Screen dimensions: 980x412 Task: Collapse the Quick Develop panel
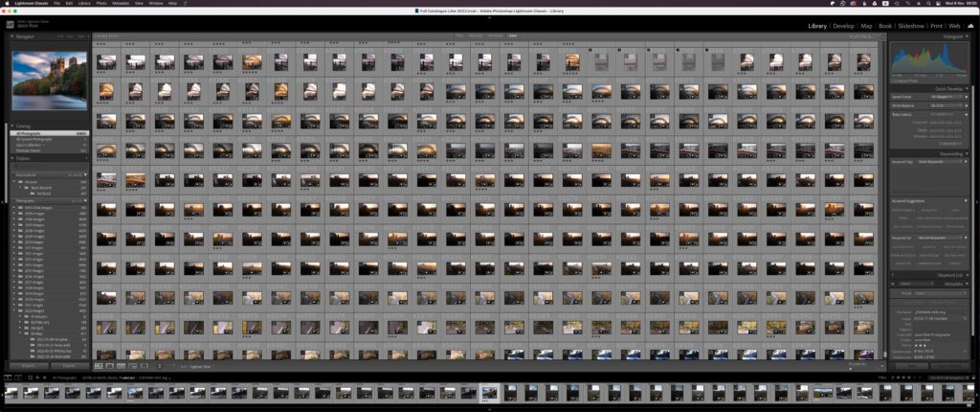tap(967, 88)
